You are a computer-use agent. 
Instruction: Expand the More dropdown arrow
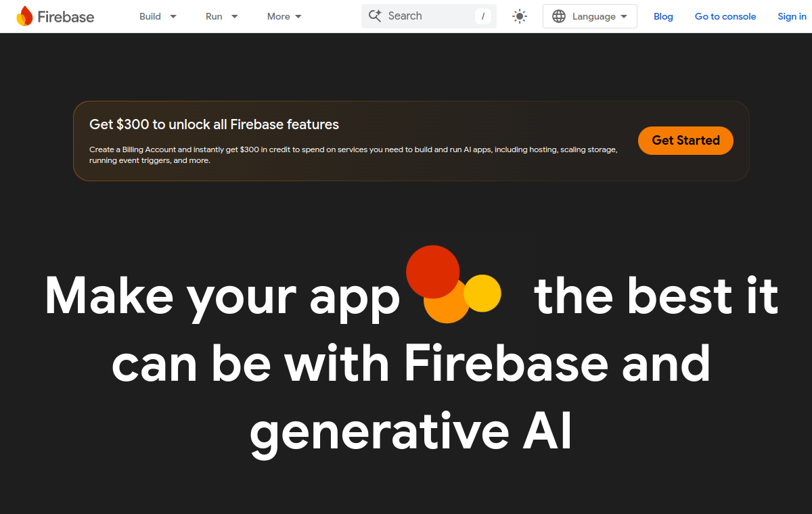298,16
